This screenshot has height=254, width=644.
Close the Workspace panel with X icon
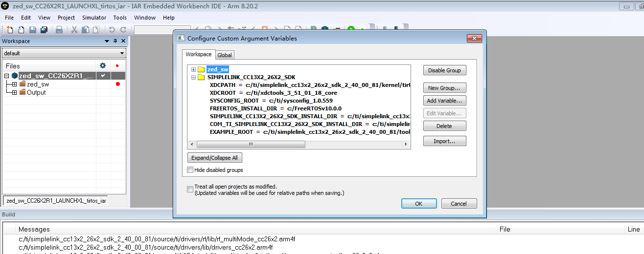click(x=123, y=41)
